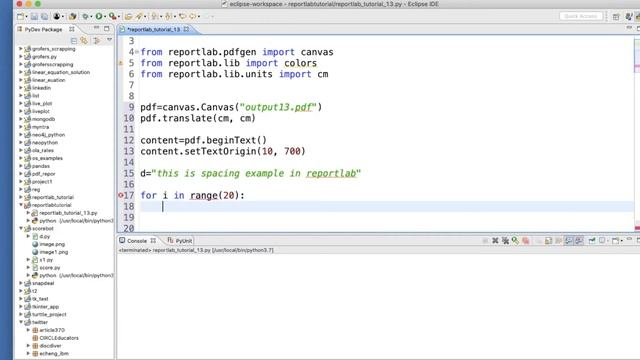Open dropdown arrow next to New icon

pos(27,17)
